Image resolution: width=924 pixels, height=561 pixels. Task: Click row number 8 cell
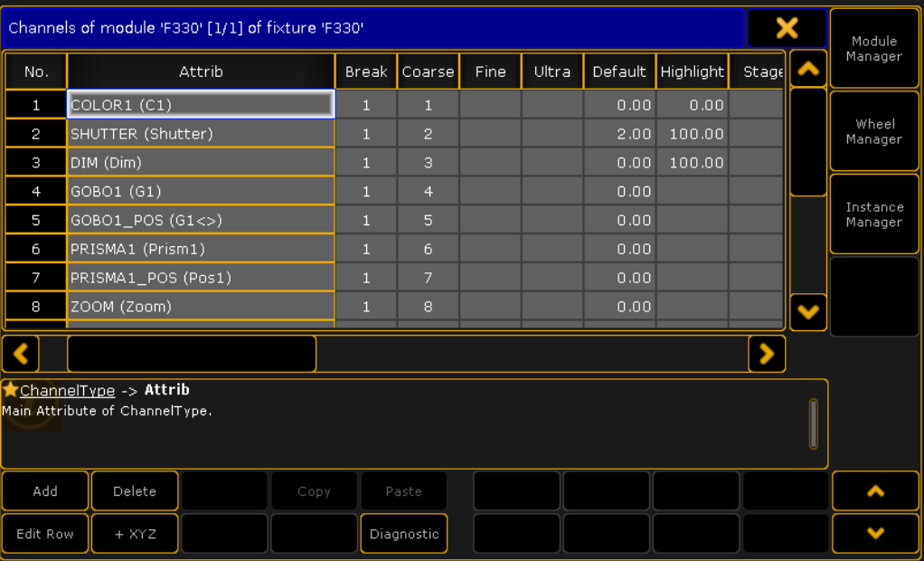[36, 307]
